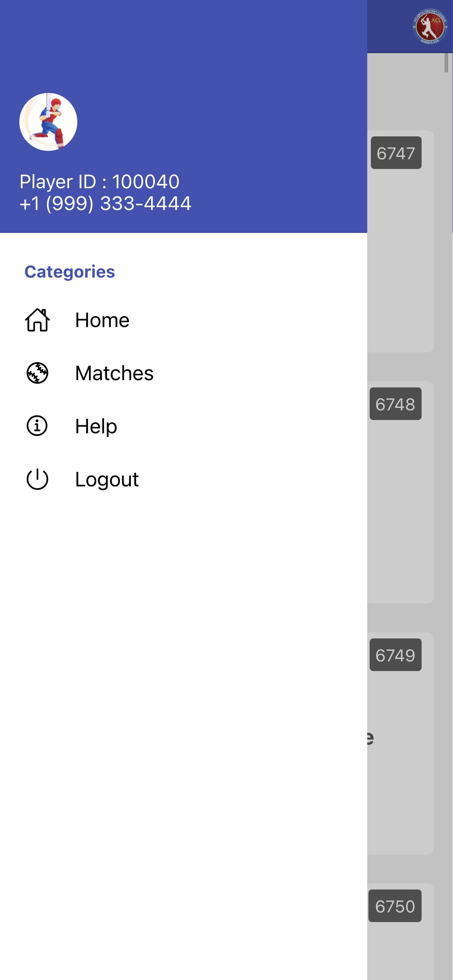Click the Home house icon

pos(37,320)
